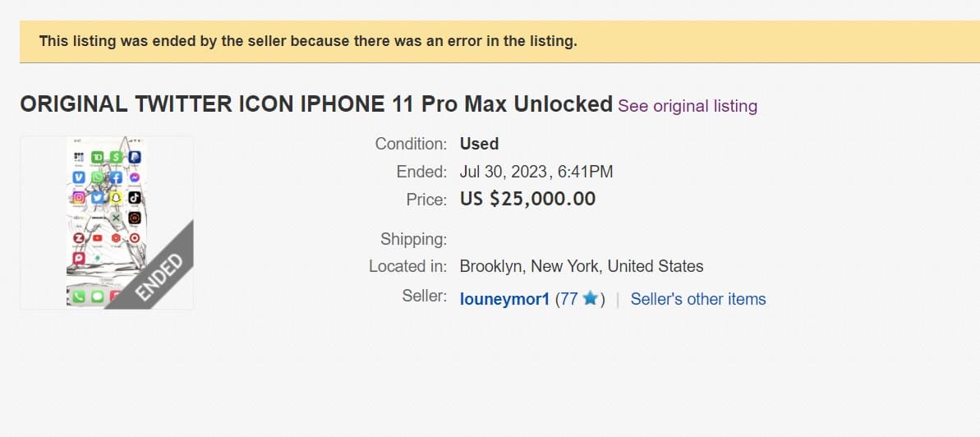
Task: Open the See original listing link
Action: [x=688, y=106]
